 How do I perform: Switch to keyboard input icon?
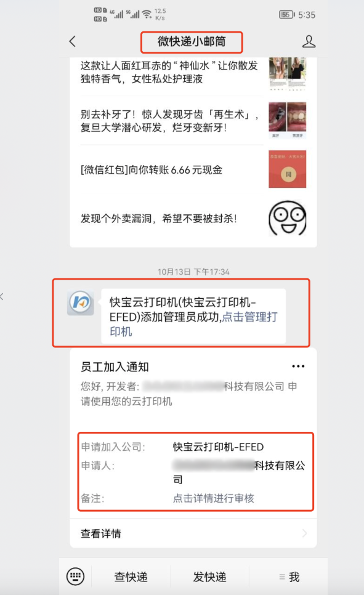coord(75,577)
